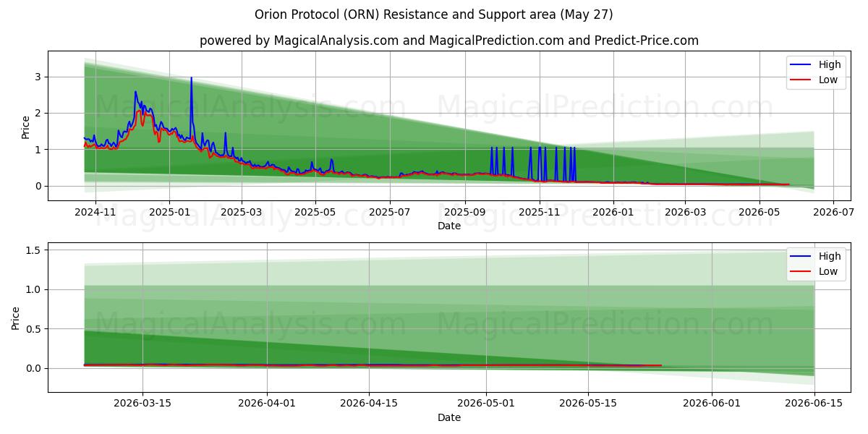The height and width of the screenshot is (434, 868).
Task: Click the '2026-05-15' x-axis label on the bottom chart
Action: [x=589, y=404]
